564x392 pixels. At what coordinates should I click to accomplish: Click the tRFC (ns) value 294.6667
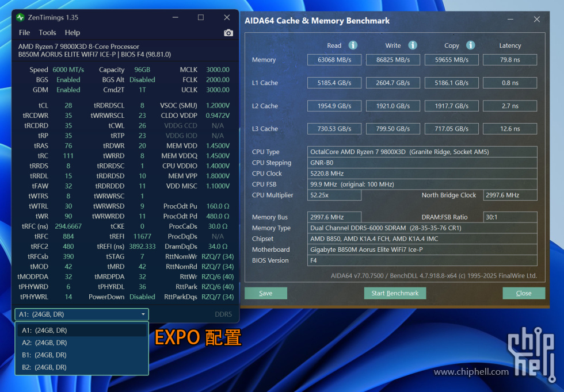point(68,226)
